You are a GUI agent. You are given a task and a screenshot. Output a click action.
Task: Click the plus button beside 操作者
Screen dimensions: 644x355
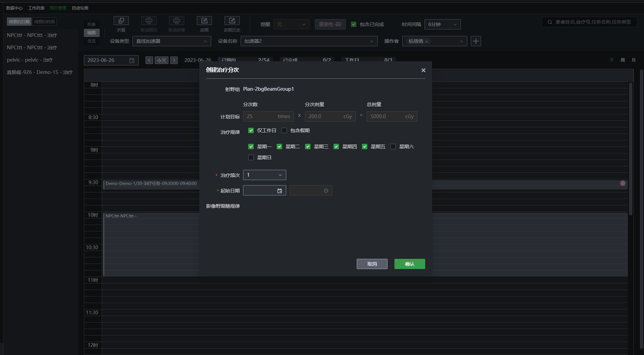pyautogui.click(x=475, y=41)
